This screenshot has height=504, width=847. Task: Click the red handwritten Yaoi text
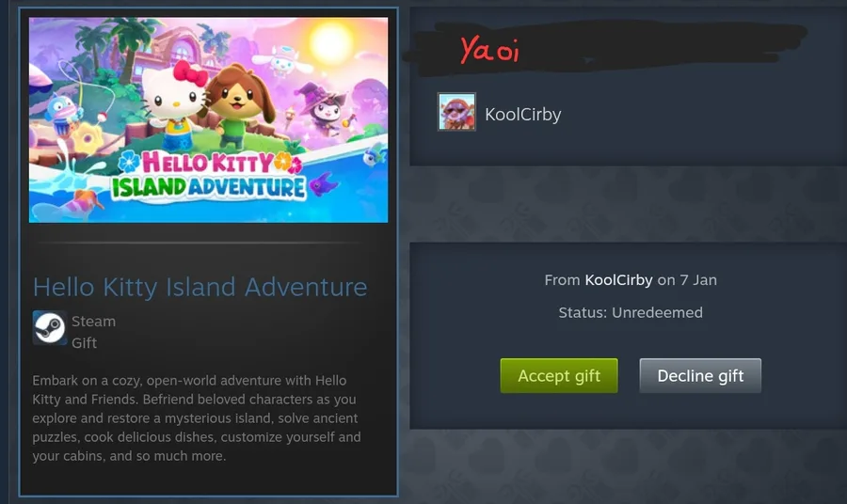489,50
